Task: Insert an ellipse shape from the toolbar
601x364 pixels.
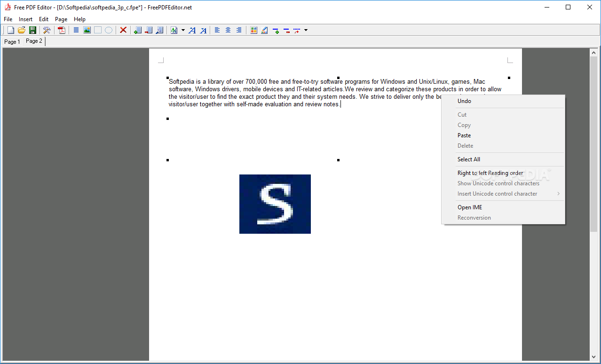Action: [109, 30]
